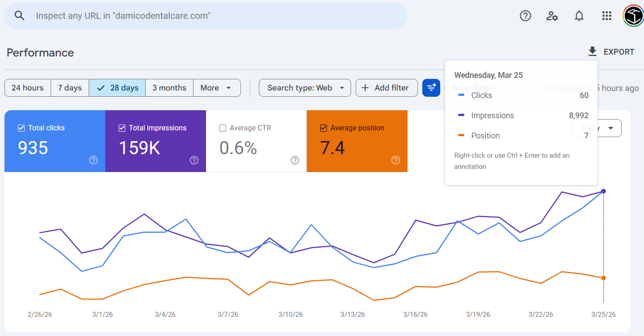Click the EXPORT button label

pyautogui.click(x=619, y=52)
